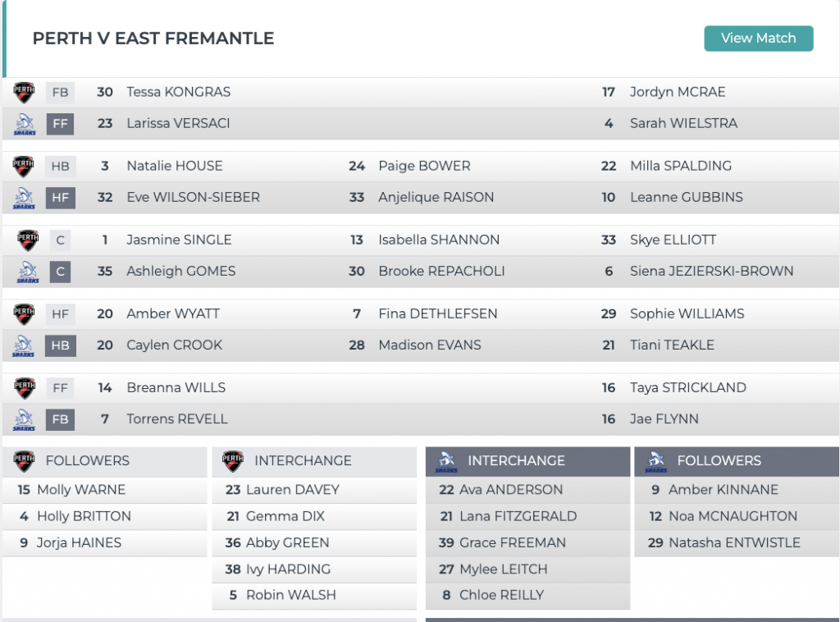Click Sharks logo in Interchange header

tap(446, 462)
